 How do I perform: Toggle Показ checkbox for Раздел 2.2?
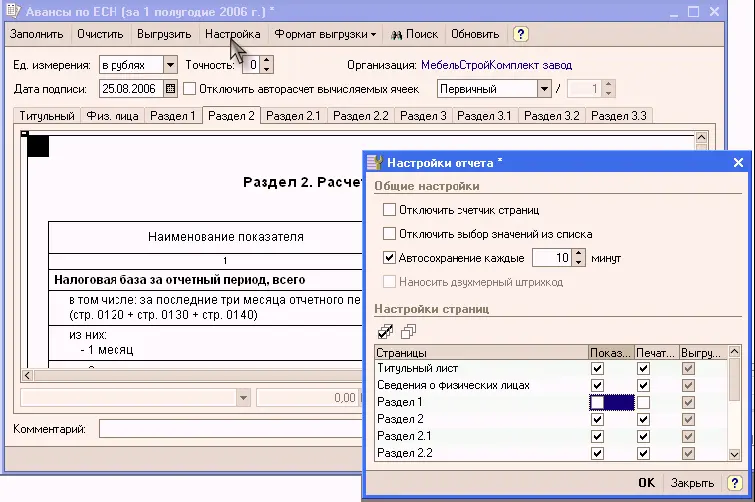pyautogui.click(x=597, y=453)
